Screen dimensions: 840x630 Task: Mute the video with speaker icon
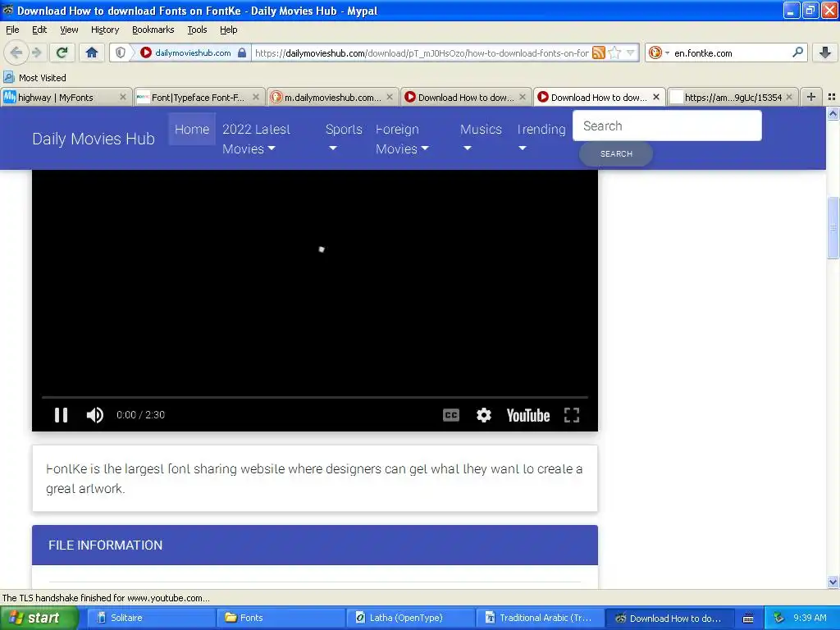click(95, 415)
